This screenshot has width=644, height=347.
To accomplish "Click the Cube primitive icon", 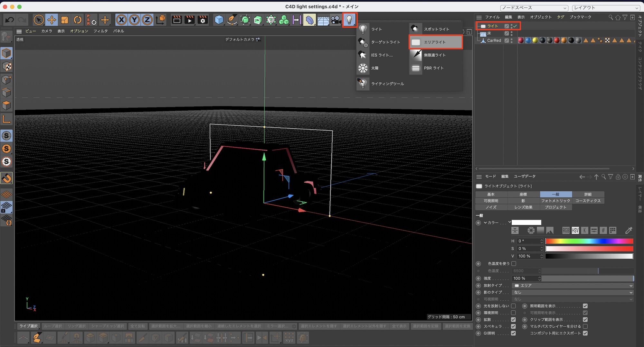I will click(219, 20).
